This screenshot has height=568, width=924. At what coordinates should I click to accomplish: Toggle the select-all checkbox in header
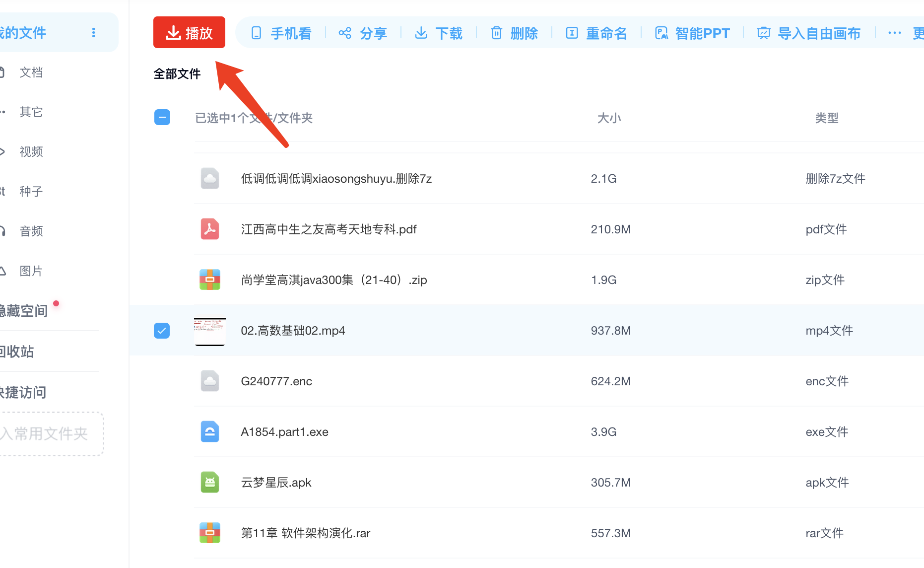coord(162,117)
